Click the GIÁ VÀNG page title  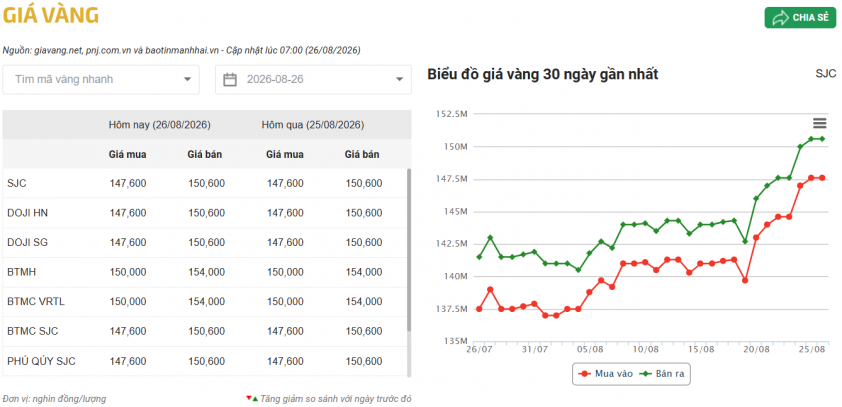[x=51, y=16]
